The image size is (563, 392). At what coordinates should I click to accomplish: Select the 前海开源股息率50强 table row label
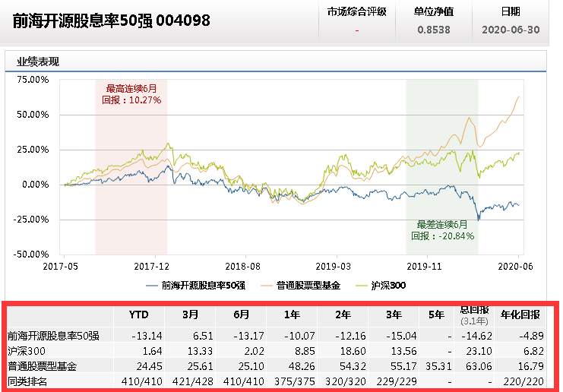coord(53,336)
